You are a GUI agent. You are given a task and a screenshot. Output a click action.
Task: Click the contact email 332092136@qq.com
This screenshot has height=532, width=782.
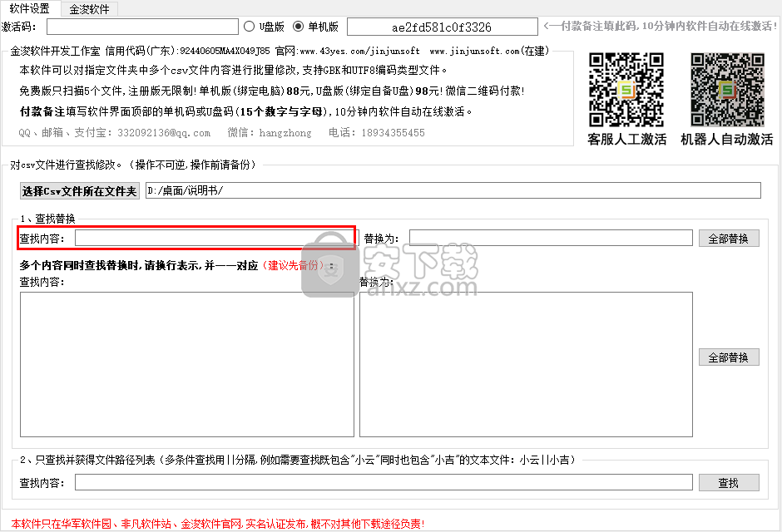[x=164, y=133]
